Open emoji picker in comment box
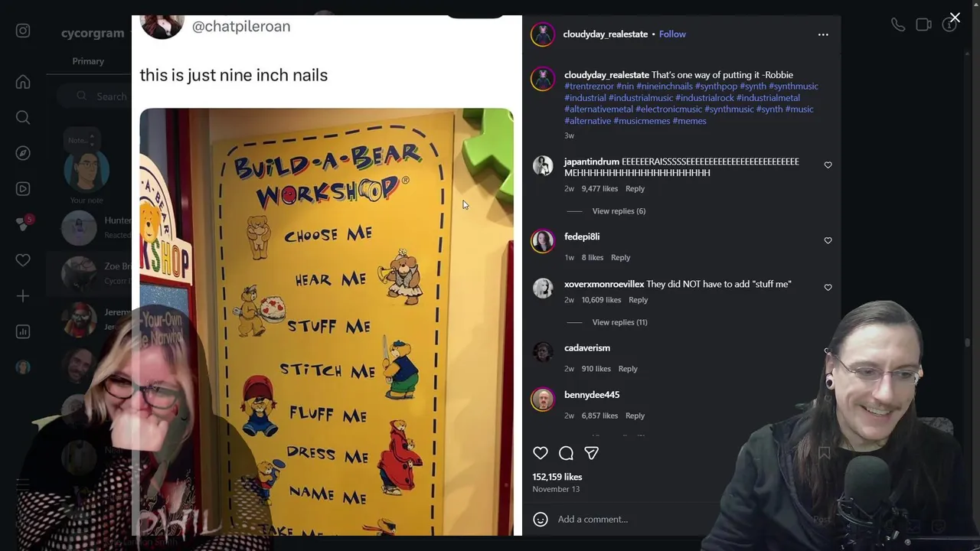This screenshot has height=551, width=980. point(541,519)
